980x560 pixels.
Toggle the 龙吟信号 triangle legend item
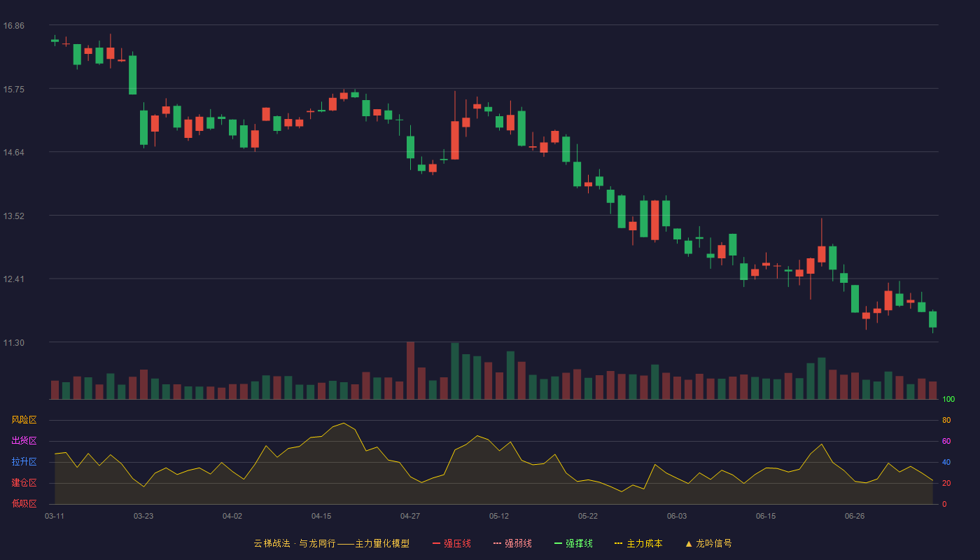pyautogui.click(x=708, y=543)
